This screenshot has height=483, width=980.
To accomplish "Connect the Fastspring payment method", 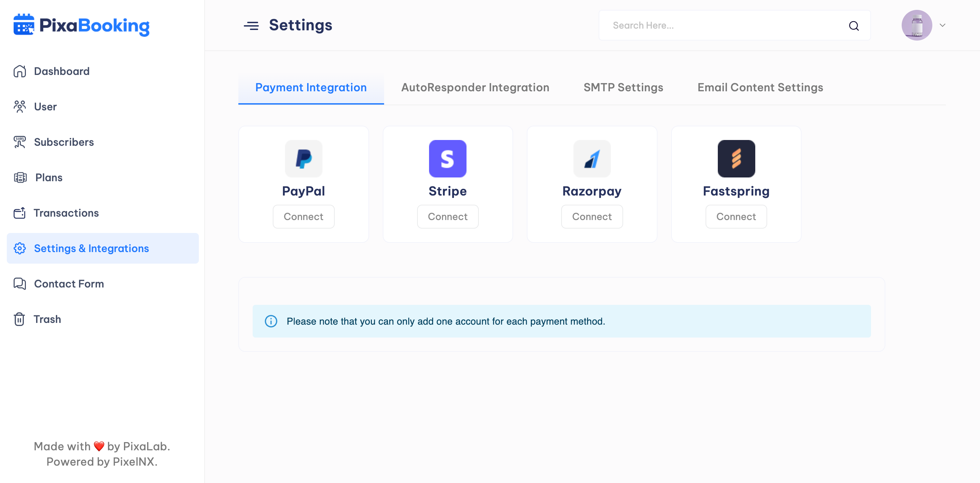I will tap(736, 217).
